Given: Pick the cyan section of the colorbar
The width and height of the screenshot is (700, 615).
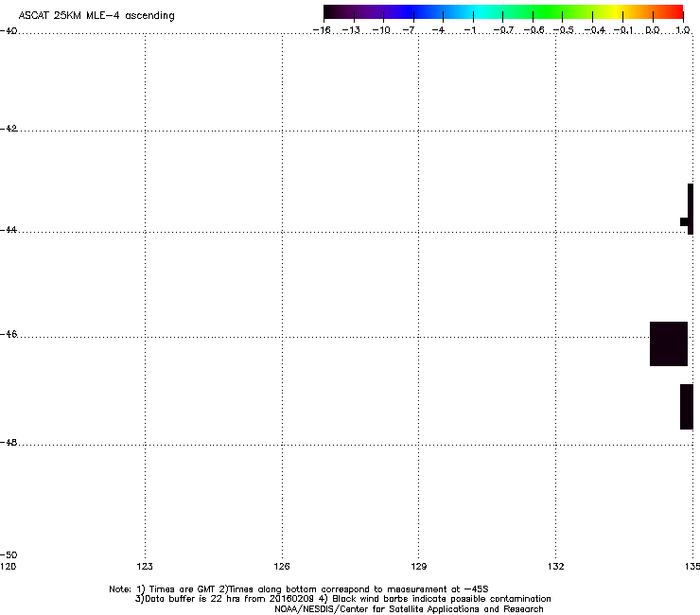Looking at the screenshot, I should click(x=480, y=11).
